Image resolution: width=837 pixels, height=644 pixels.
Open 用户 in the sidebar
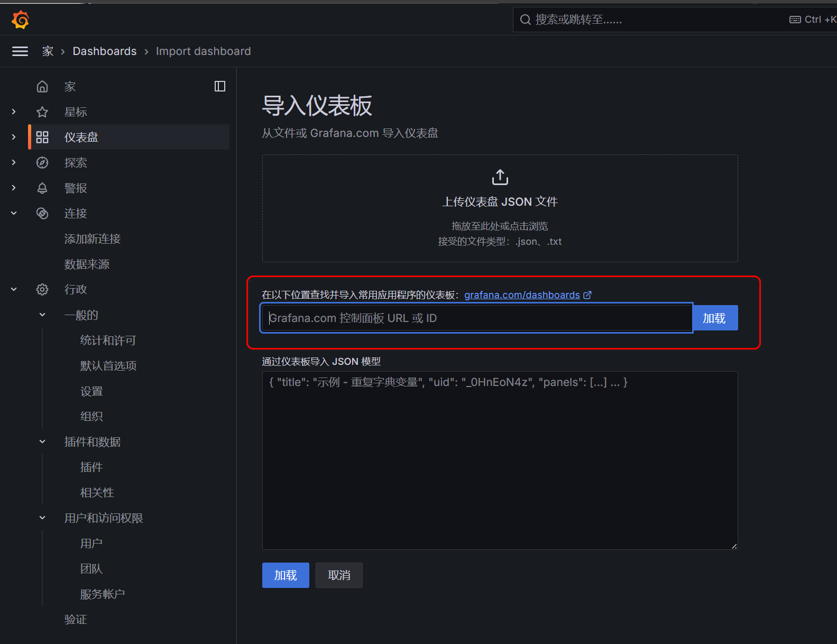(x=91, y=543)
